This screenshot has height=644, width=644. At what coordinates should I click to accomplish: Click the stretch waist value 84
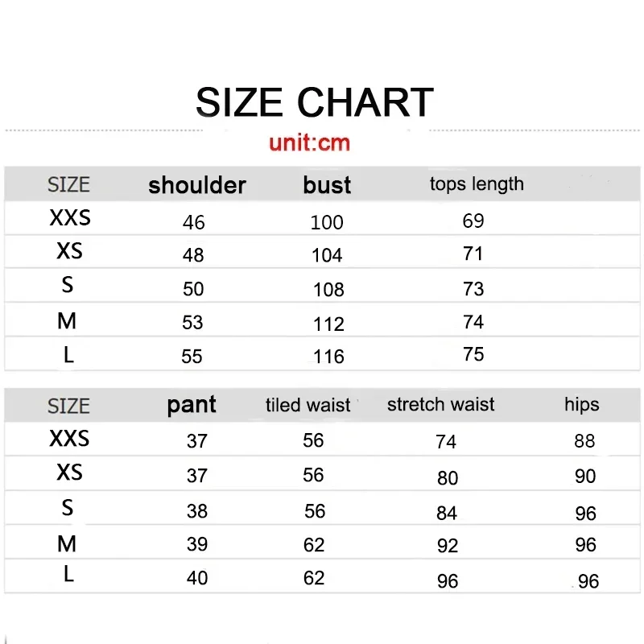[x=447, y=513]
